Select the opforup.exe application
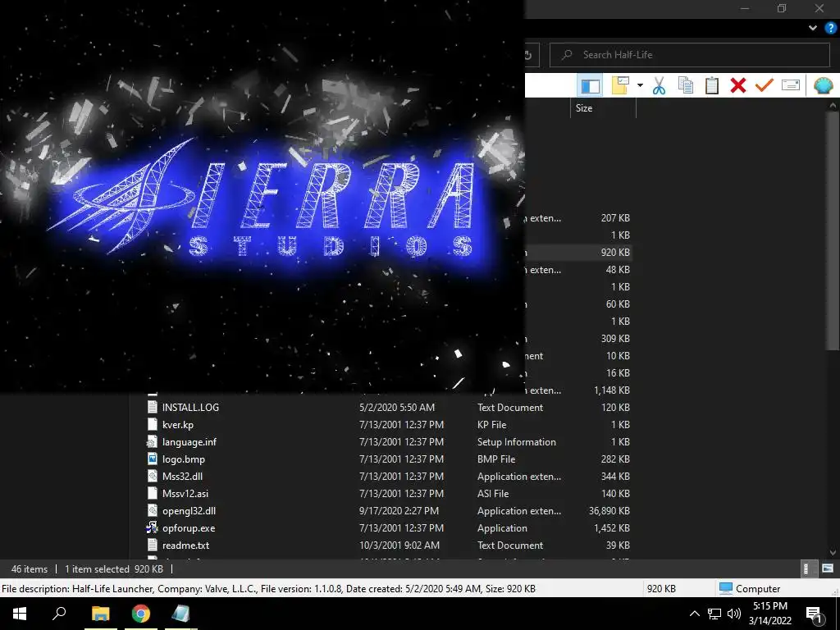This screenshot has height=630, width=840. click(x=189, y=527)
